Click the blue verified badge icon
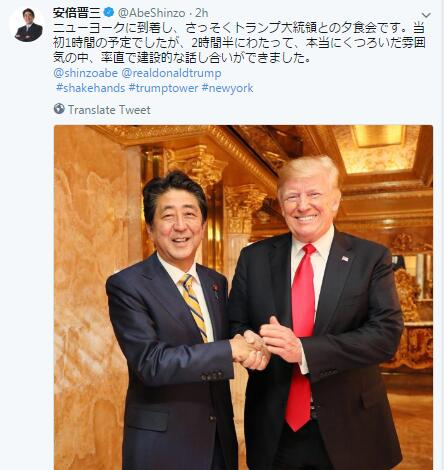The image size is (444, 470). click(x=109, y=13)
